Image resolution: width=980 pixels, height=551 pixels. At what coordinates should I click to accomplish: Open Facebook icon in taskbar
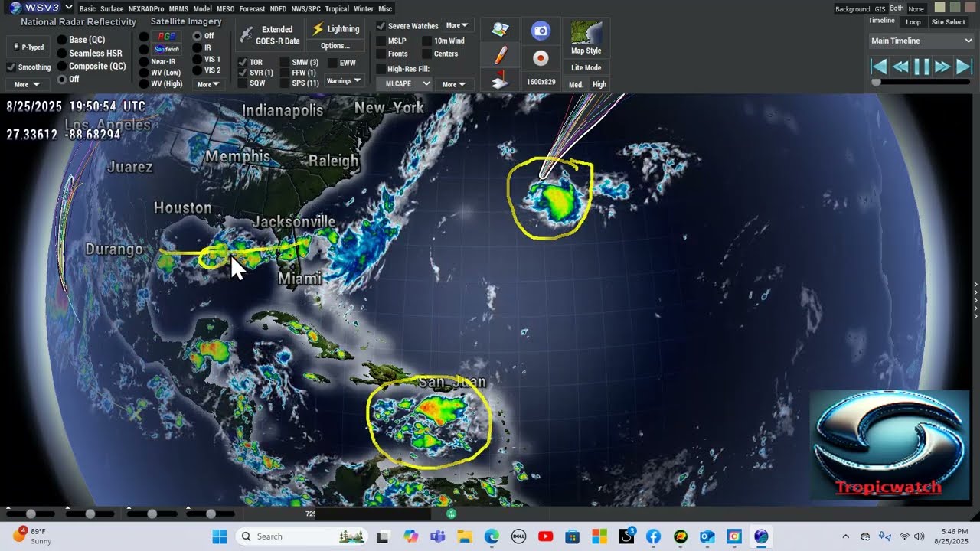[653, 536]
